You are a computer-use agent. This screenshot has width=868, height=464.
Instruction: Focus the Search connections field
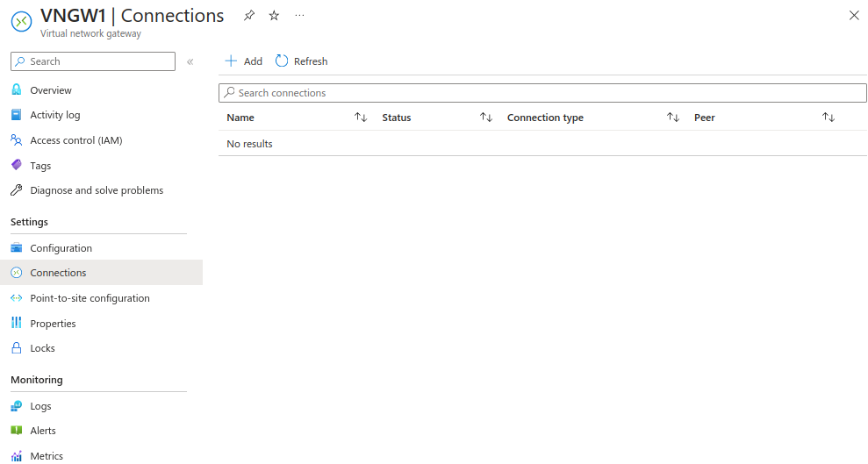click(542, 93)
